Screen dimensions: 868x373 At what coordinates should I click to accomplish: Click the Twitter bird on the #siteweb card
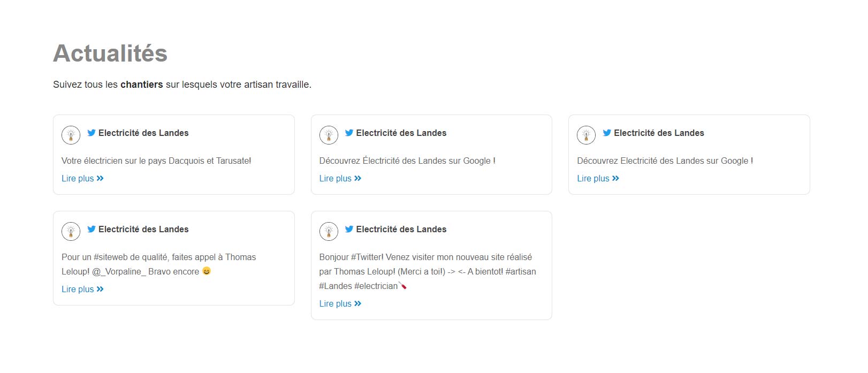tap(92, 229)
